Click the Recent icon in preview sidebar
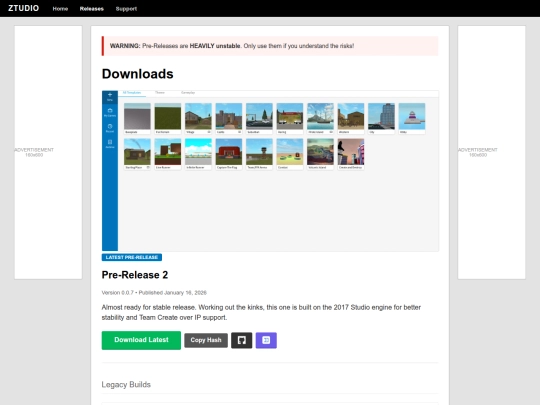 (110, 128)
